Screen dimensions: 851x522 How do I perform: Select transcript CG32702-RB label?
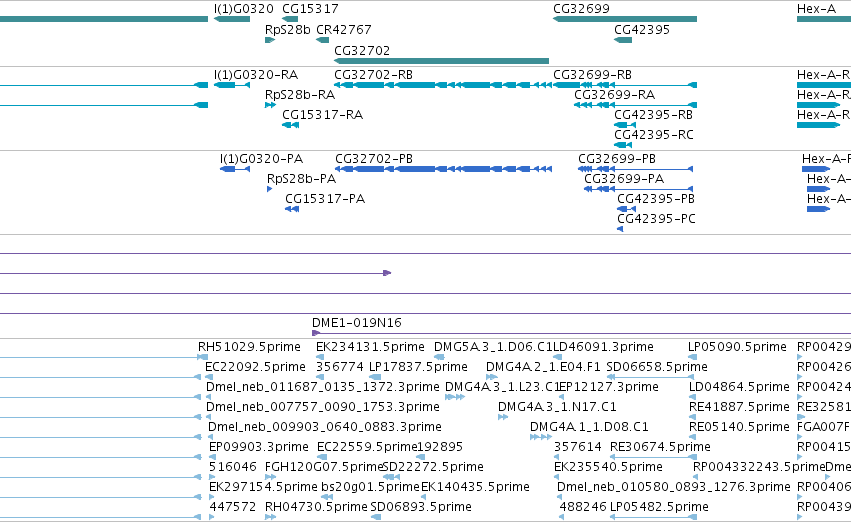point(373,74)
